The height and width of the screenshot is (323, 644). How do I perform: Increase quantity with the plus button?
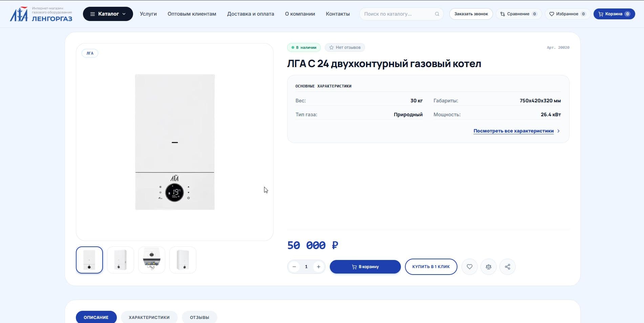[x=319, y=267]
